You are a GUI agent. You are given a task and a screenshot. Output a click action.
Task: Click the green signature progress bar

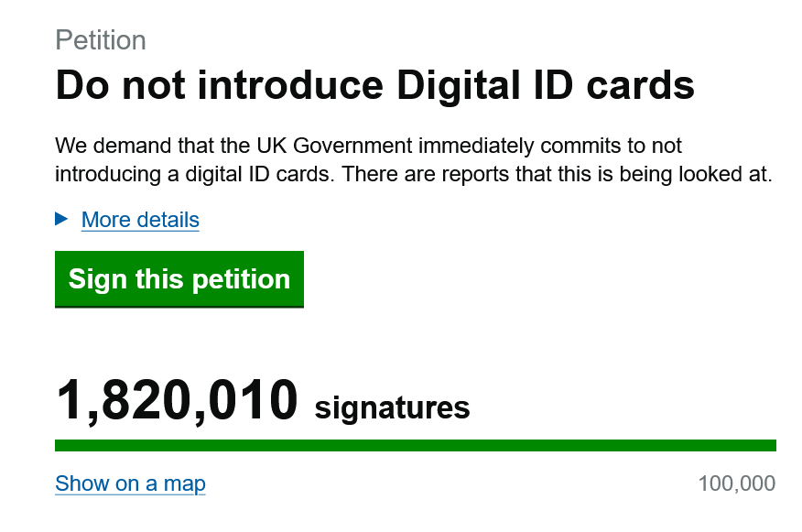pyautogui.click(x=415, y=446)
